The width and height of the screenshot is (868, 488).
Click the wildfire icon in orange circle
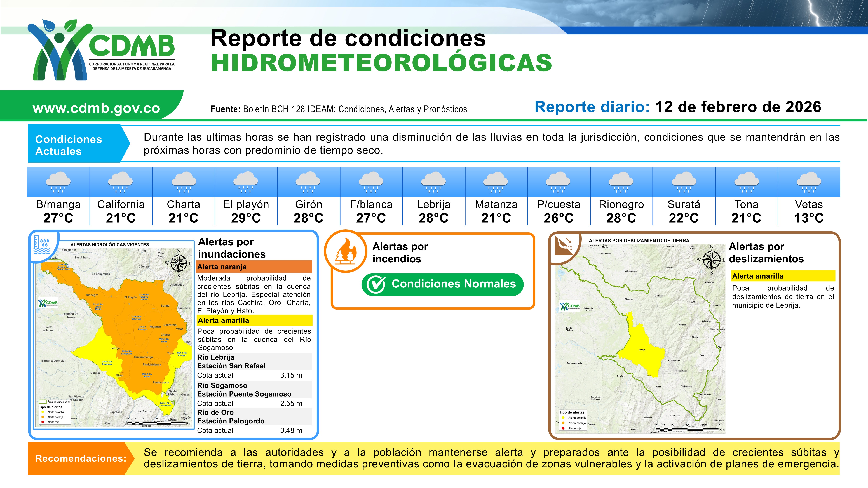(x=346, y=252)
